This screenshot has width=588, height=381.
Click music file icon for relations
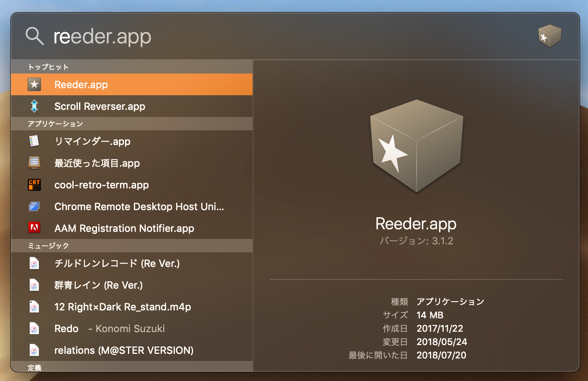[34, 350]
